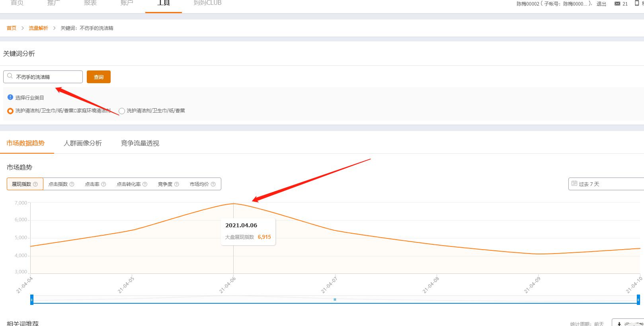Open the 妈妈CLUB top navigation item
Screen dimensions: 644x326
coord(207,3)
